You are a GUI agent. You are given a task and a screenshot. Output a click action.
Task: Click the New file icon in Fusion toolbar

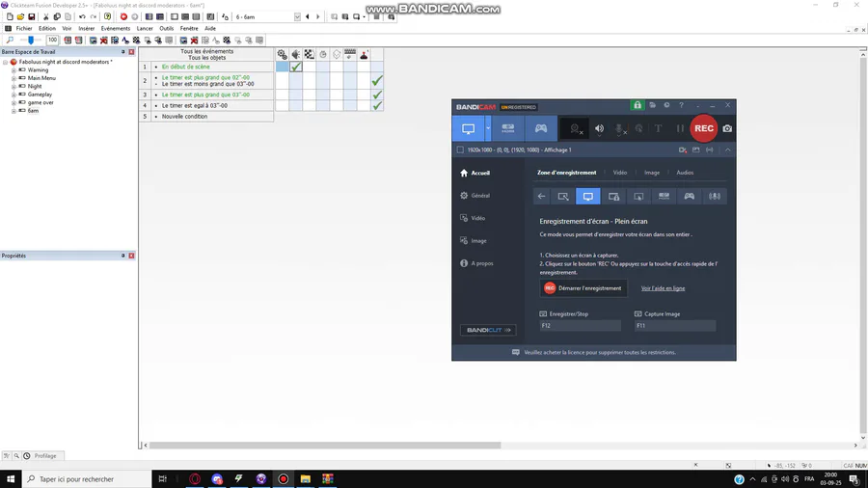10,17
